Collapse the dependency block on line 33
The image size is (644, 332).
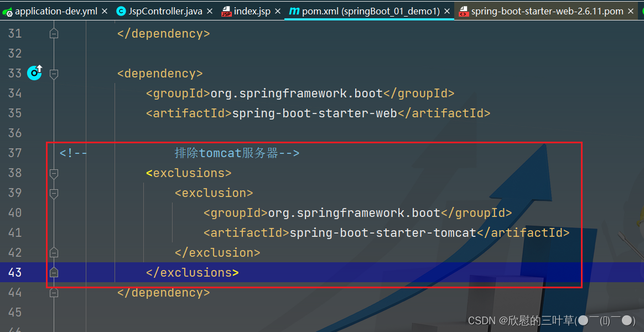tap(54, 74)
